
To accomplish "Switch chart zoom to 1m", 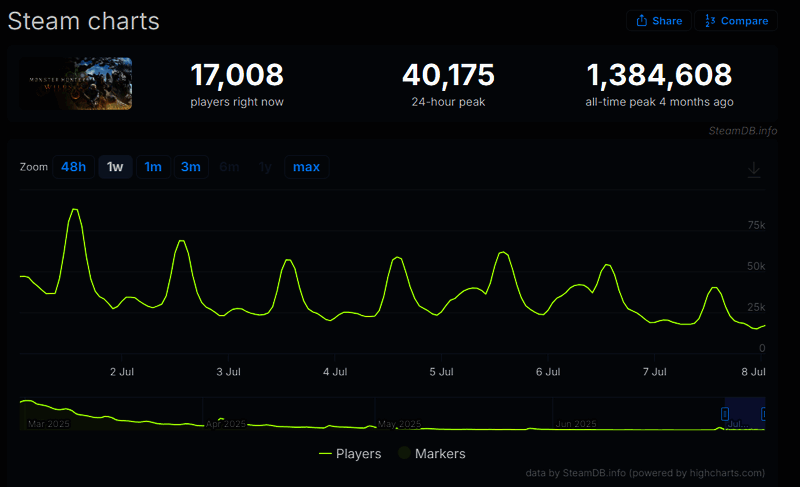I will (x=153, y=167).
